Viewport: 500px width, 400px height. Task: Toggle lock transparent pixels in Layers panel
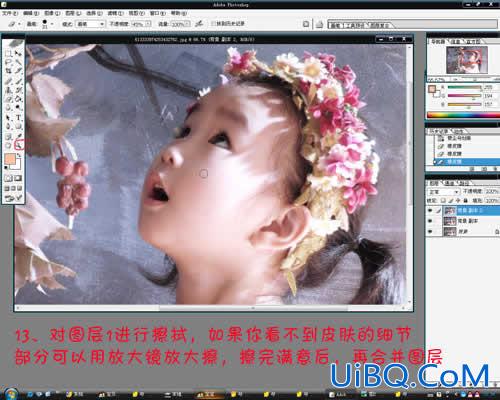pos(443,200)
